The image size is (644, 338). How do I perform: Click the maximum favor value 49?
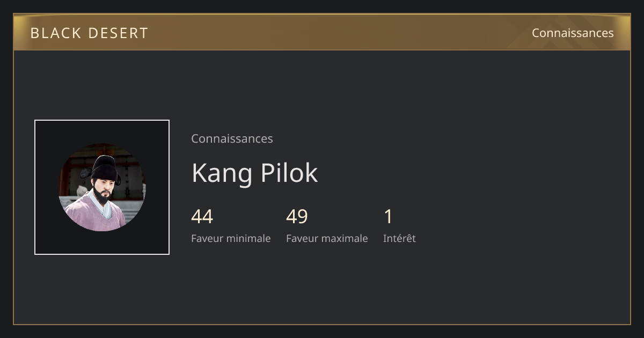(x=297, y=216)
